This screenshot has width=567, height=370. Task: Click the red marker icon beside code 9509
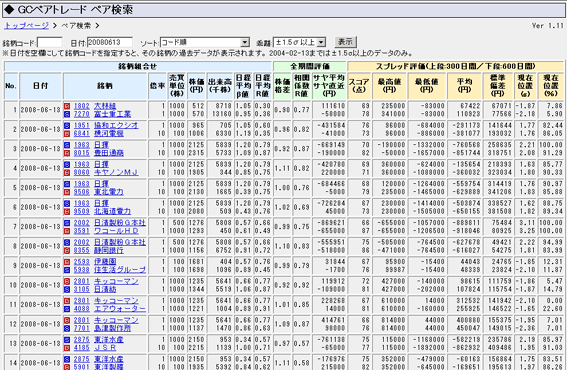(67, 211)
